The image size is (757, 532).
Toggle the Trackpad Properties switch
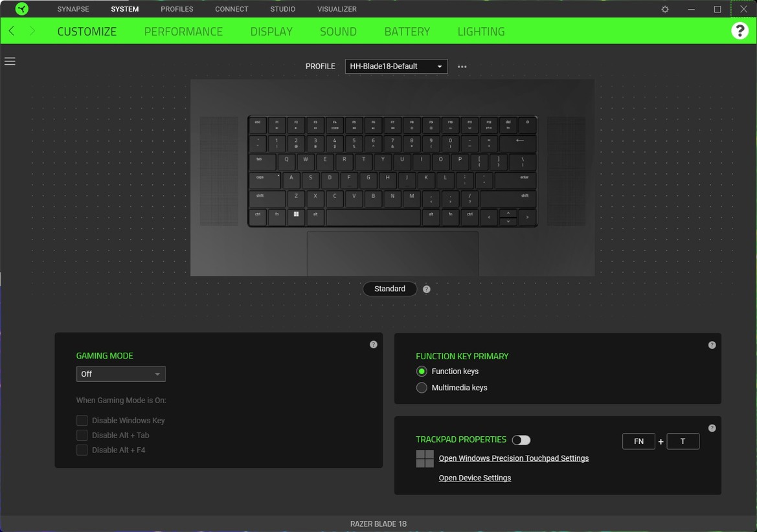pyautogui.click(x=521, y=440)
